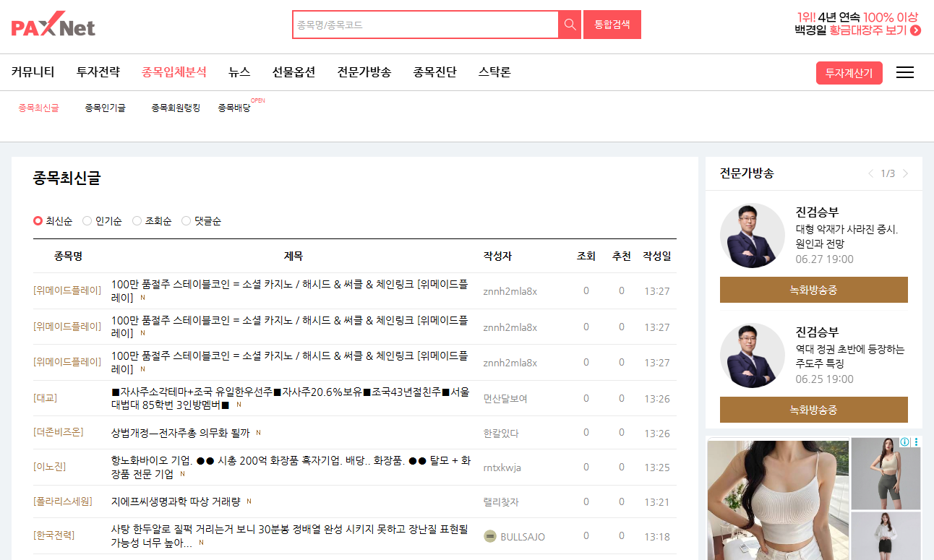934x560 pixels.
Task: Open the 대교 stock tag link
Action: (x=45, y=398)
